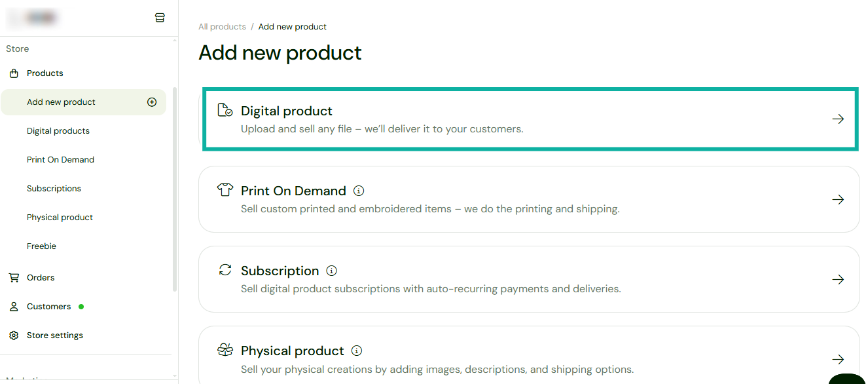The width and height of the screenshot is (868, 384).
Task: Click the plus icon beside Add new product
Action: pos(151,102)
